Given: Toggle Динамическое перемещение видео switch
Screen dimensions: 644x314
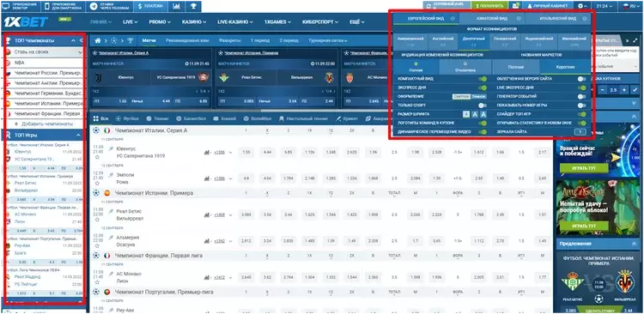Looking at the screenshot, I should pos(483,132).
